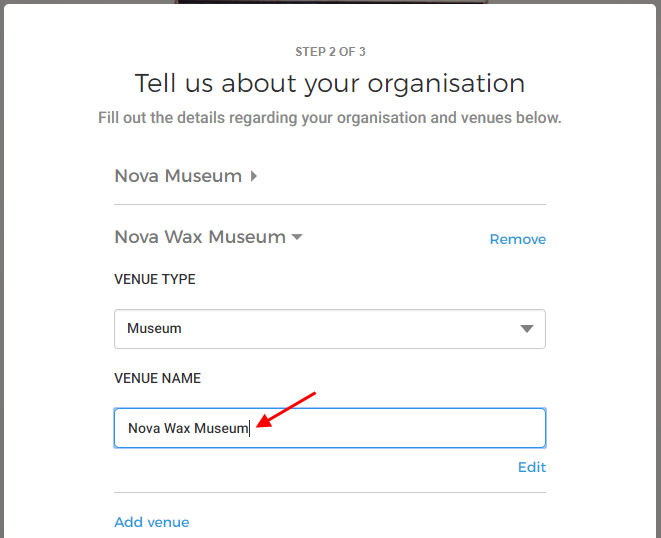Click the 'Fill out the details' subtitle
This screenshot has height=538, width=661.
[330, 118]
